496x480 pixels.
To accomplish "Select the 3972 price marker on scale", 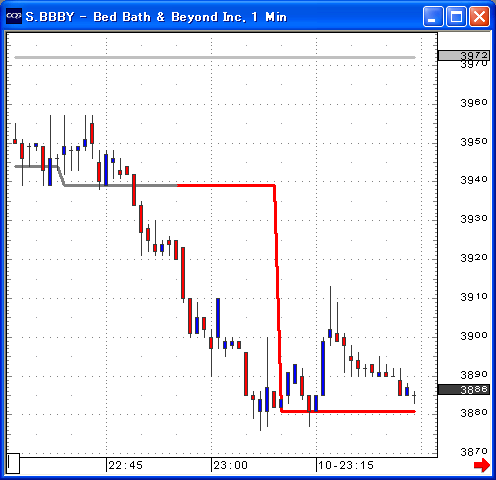I will point(464,55).
